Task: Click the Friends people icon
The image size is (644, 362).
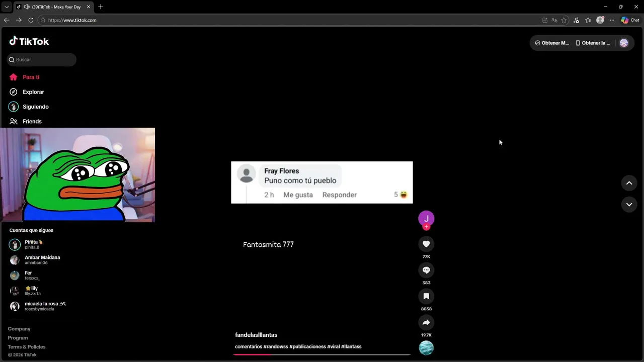Action: click(14, 121)
